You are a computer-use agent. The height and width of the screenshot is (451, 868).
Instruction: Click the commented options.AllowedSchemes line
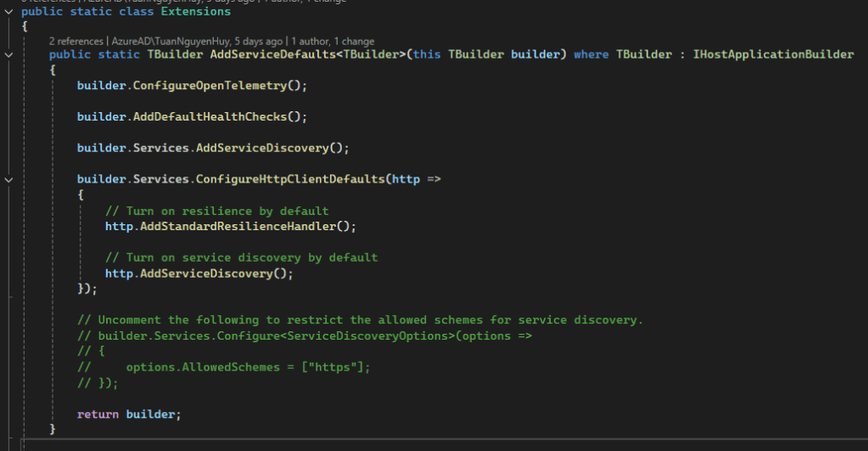(248, 367)
